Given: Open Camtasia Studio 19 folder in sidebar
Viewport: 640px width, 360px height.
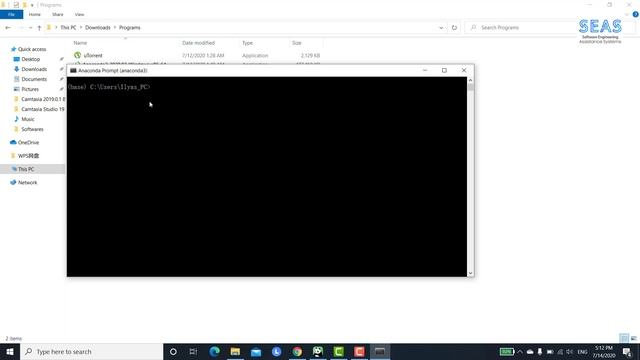Looking at the screenshot, I should click(x=42, y=109).
